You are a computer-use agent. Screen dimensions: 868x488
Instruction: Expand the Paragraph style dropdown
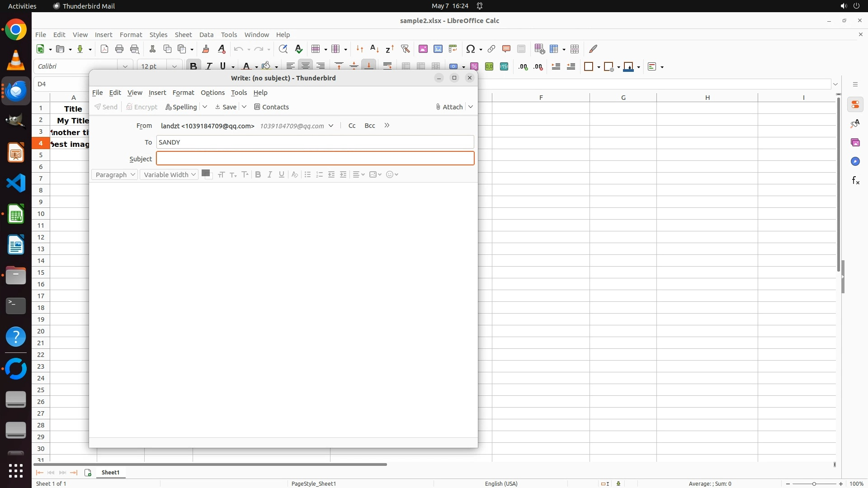[x=114, y=175]
